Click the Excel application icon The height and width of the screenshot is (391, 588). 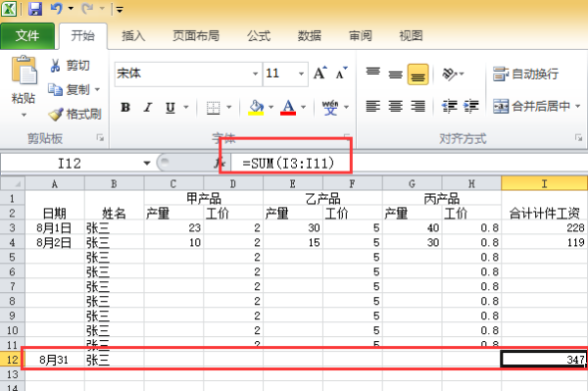click(x=9, y=8)
